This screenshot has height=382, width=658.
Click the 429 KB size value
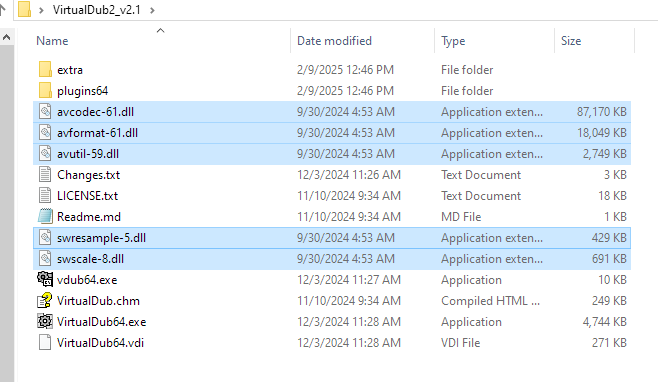coord(609,238)
